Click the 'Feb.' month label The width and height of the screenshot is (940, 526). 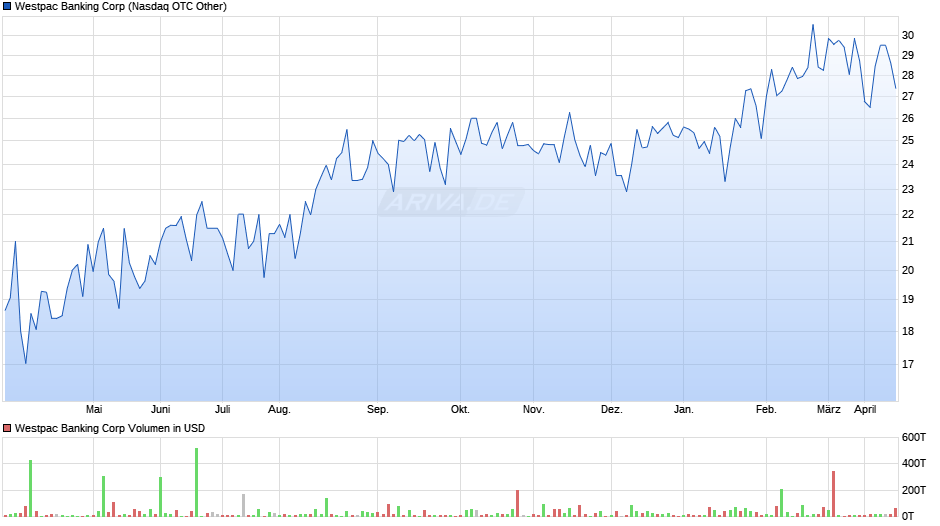click(x=766, y=409)
